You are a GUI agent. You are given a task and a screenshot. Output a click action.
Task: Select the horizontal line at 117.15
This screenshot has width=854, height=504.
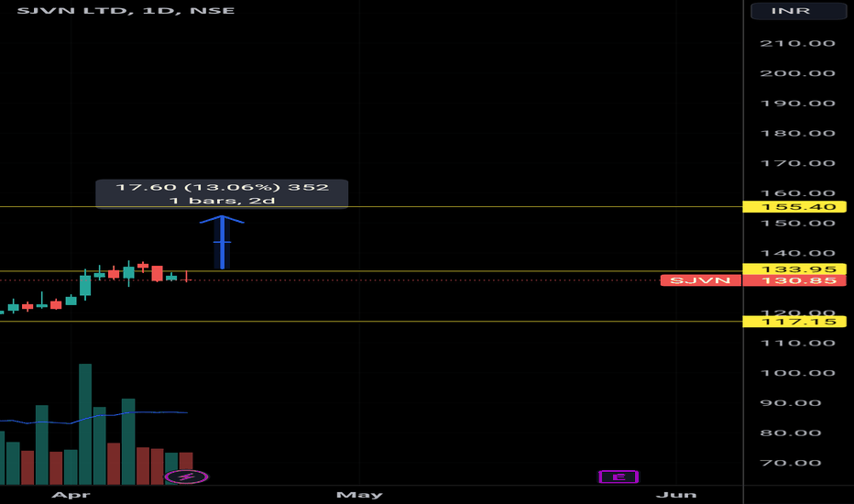[370, 322]
